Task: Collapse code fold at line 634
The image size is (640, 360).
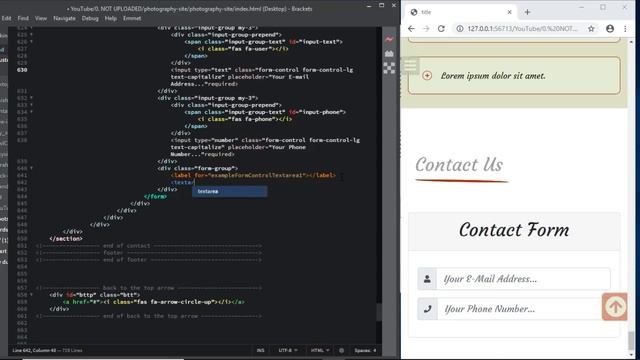Action: 31,112
